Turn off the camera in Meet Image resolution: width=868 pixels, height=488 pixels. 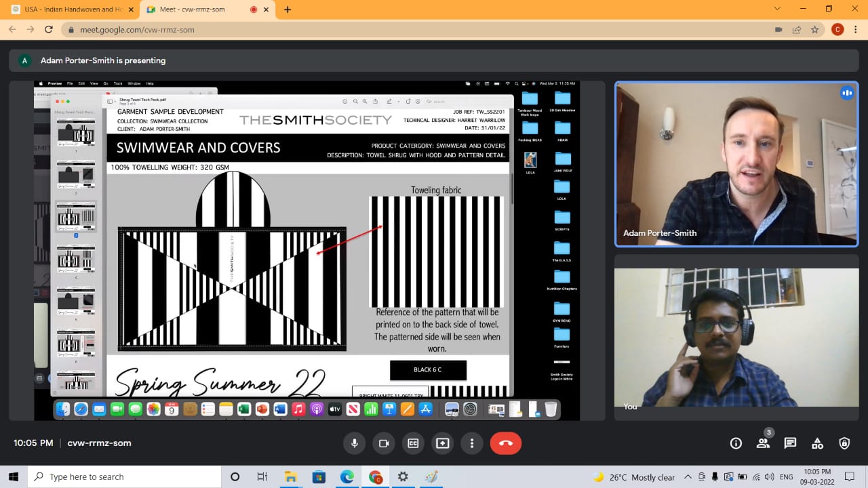(383, 443)
